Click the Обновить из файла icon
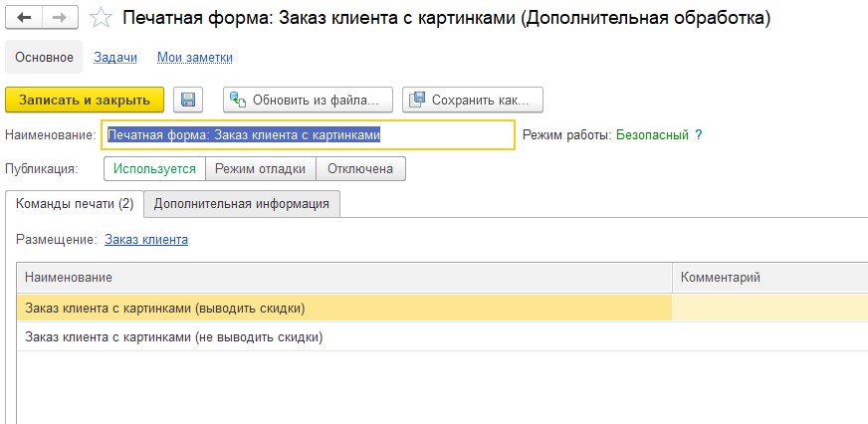Screen dimensions: 868x424 (238, 100)
